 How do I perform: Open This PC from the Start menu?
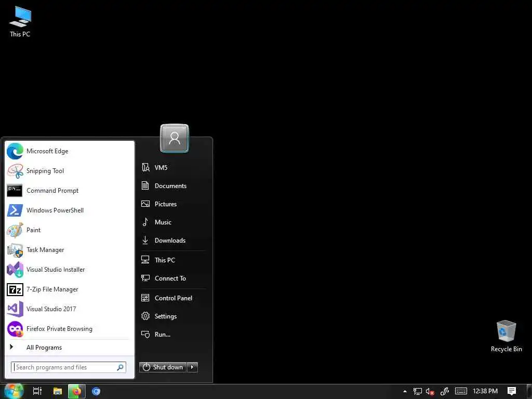pyautogui.click(x=173, y=260)
